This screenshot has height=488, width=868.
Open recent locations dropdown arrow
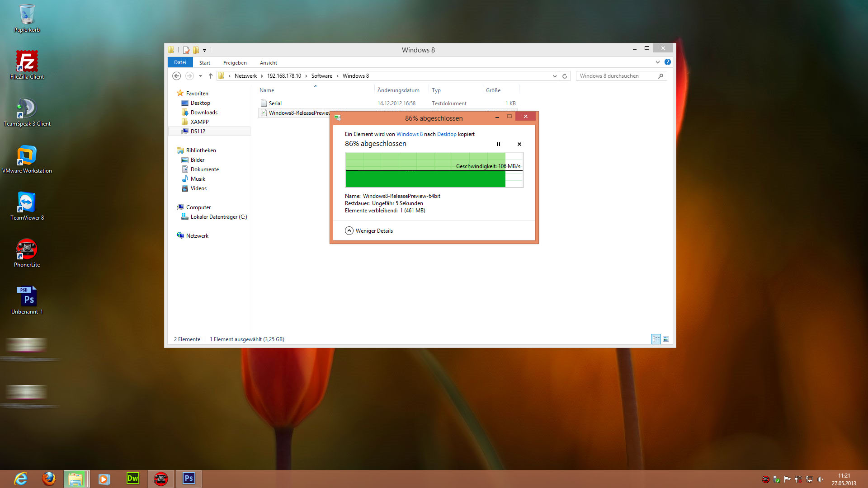tap(200, 76)
